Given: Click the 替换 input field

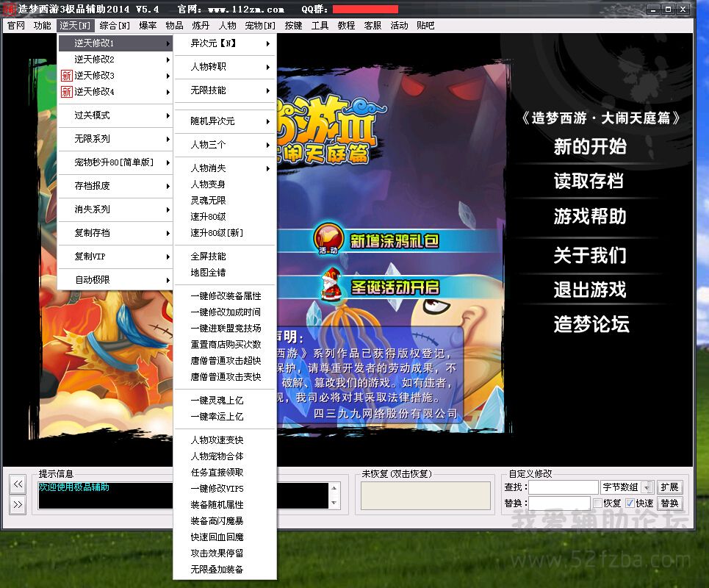Looking at the screenshot, I should pyautogui.click(x=560, y=503).
